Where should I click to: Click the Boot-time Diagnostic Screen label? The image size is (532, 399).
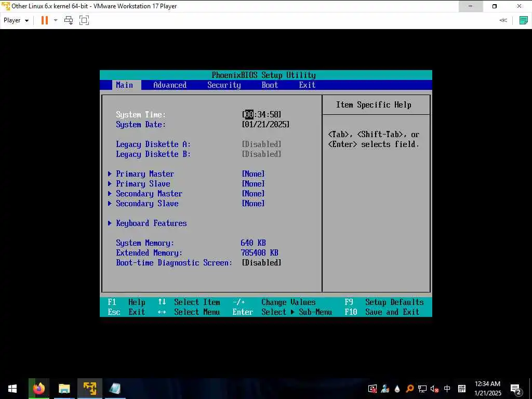click(174, 262)
